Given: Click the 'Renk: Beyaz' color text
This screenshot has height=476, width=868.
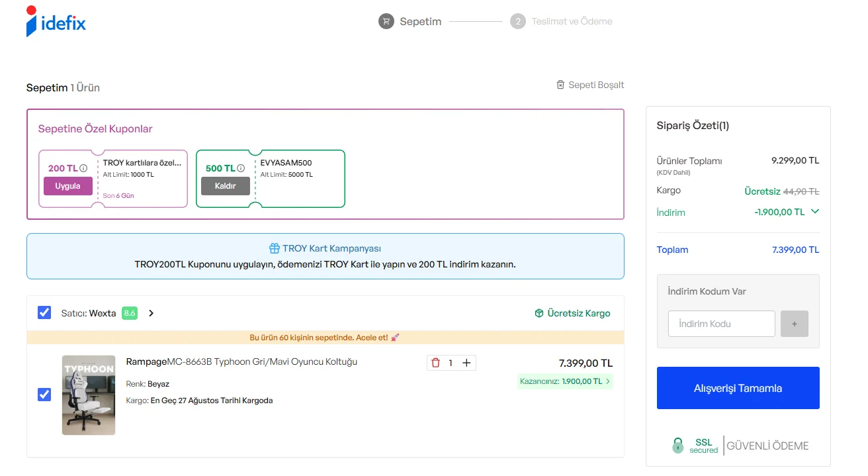Looking at the screenshot, I should coord(148,384).
